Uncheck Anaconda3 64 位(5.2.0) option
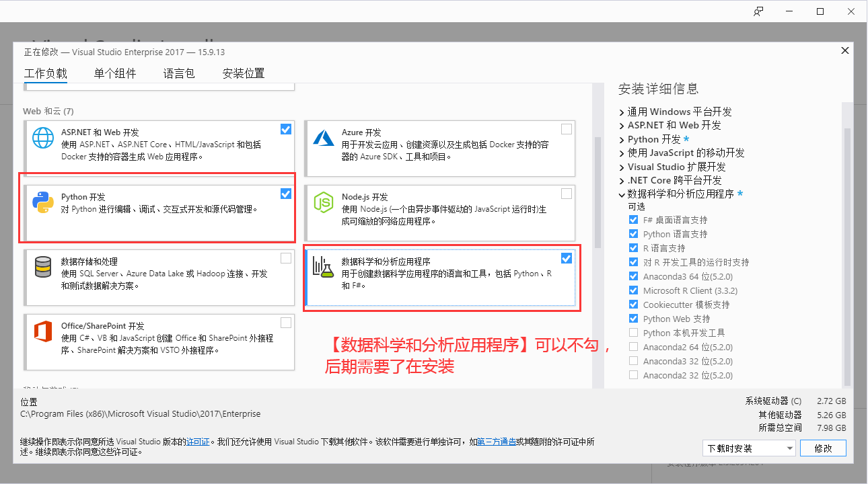 [633, 276]
